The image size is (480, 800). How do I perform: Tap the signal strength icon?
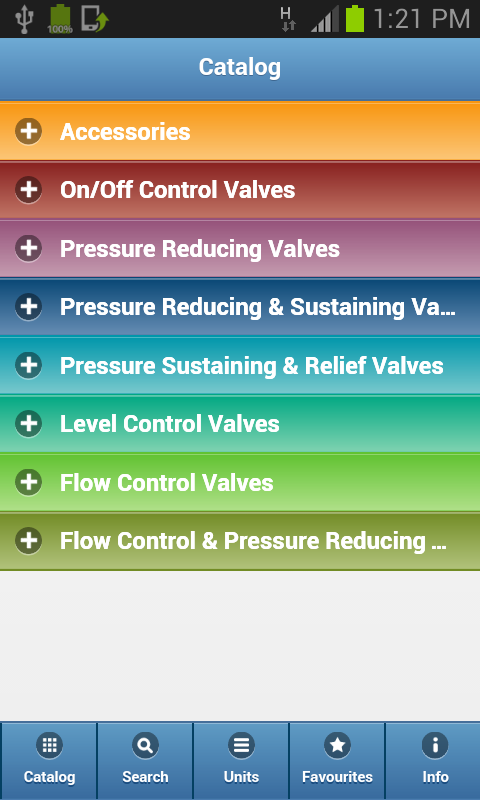tap(325, 19)
